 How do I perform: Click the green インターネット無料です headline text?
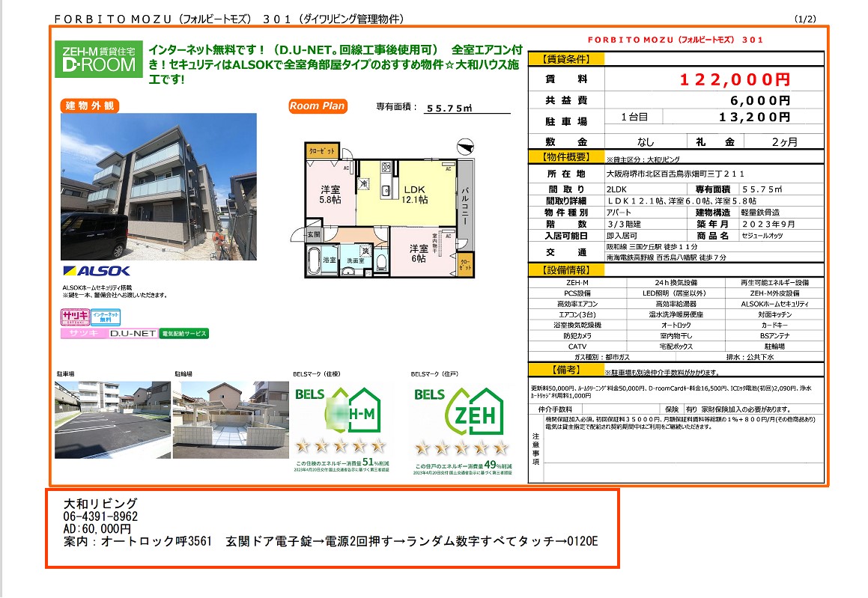click(x=335, y=64)
